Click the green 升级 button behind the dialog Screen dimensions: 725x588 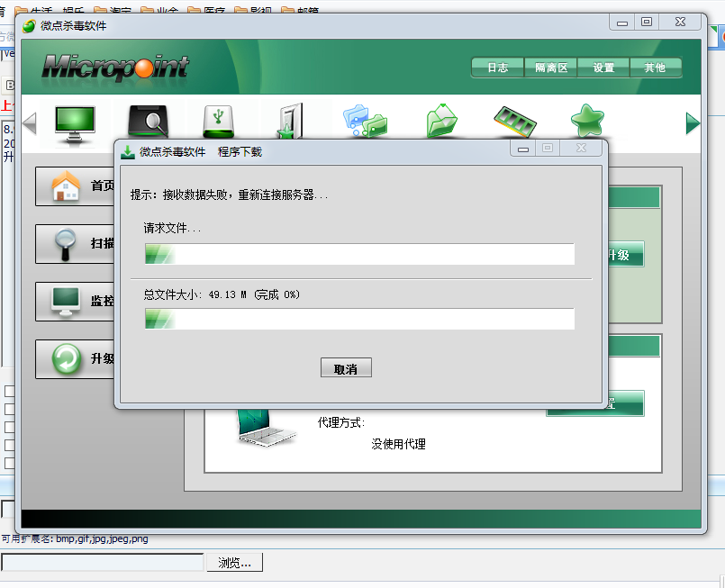coord(625,254)
